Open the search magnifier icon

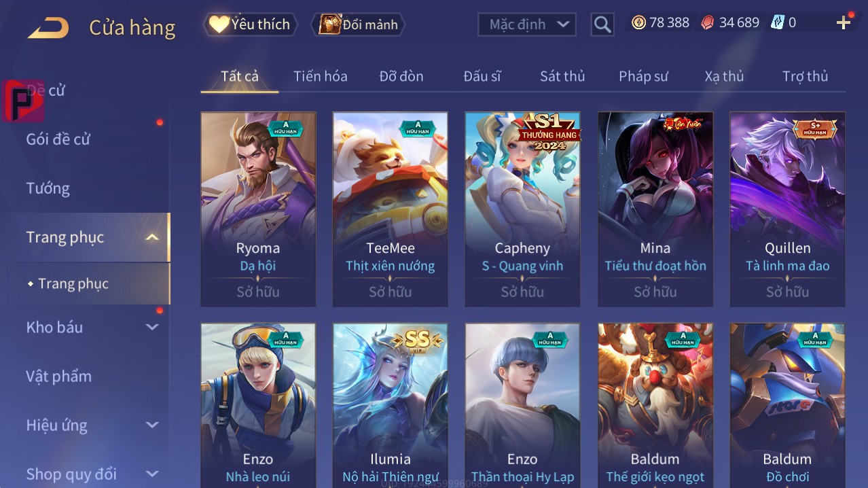602,24
